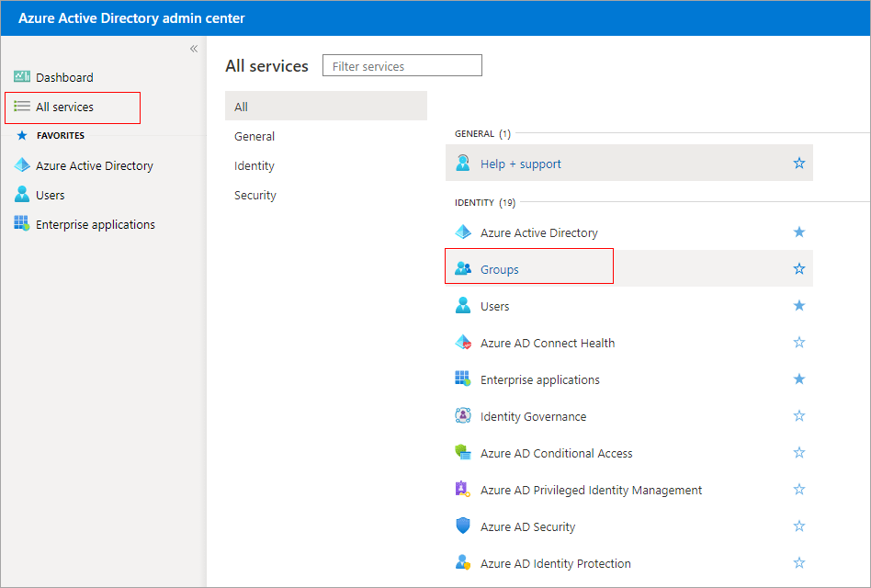Select the General category filter
This screenshot has height=588, width=871.
[x=255, y=136]
